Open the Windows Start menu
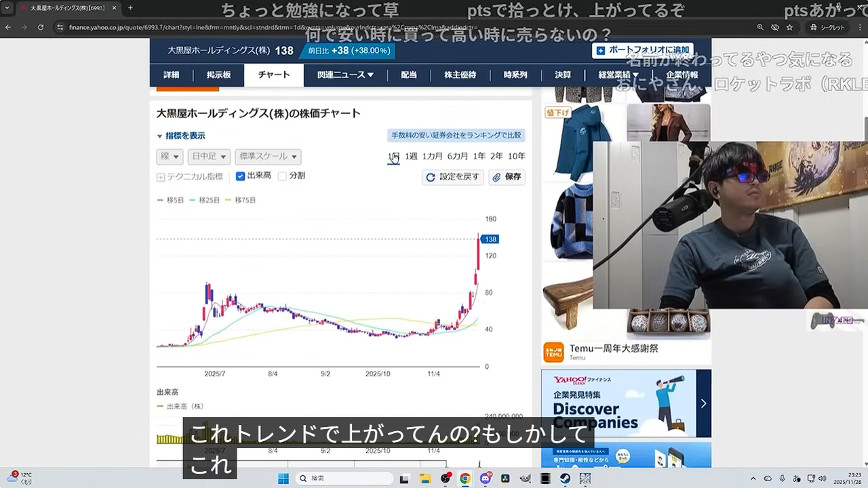 click(283, 479)
